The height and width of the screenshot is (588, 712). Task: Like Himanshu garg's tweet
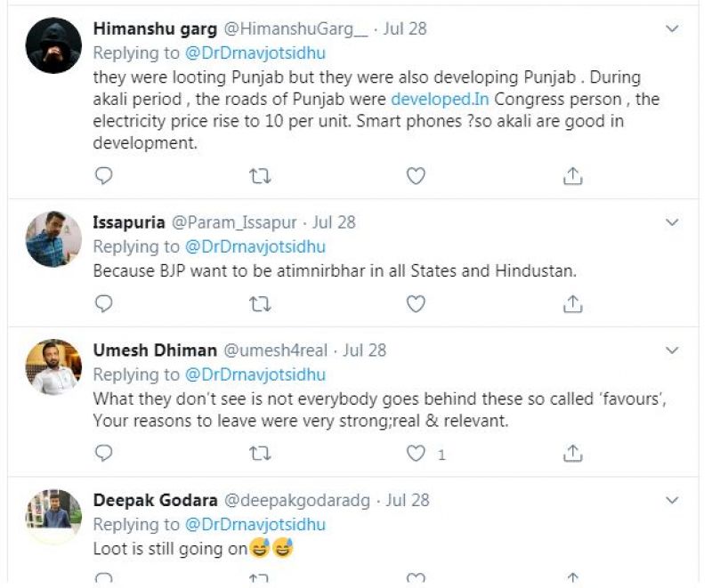416,176
